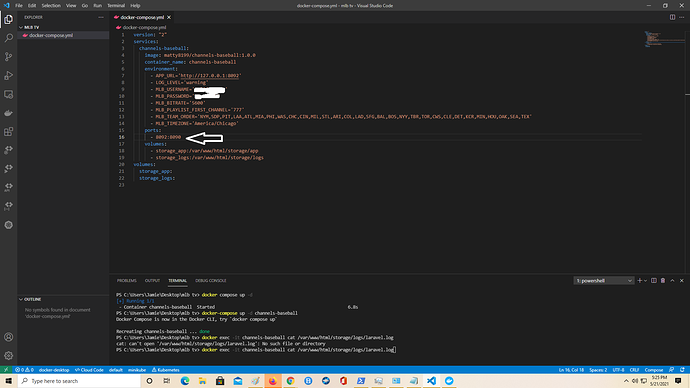
Task: Open the Run and Debug view
Action: (8, 76)
